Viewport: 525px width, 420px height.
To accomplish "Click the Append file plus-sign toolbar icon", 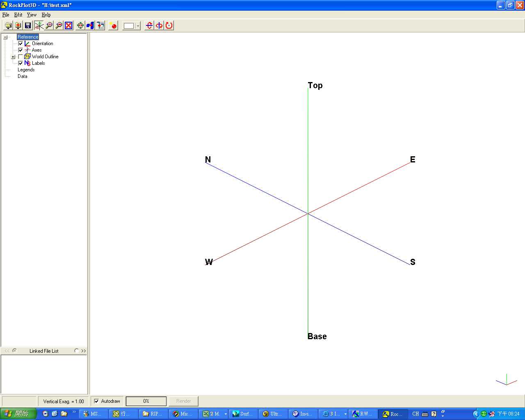I will tap(18, 25).
